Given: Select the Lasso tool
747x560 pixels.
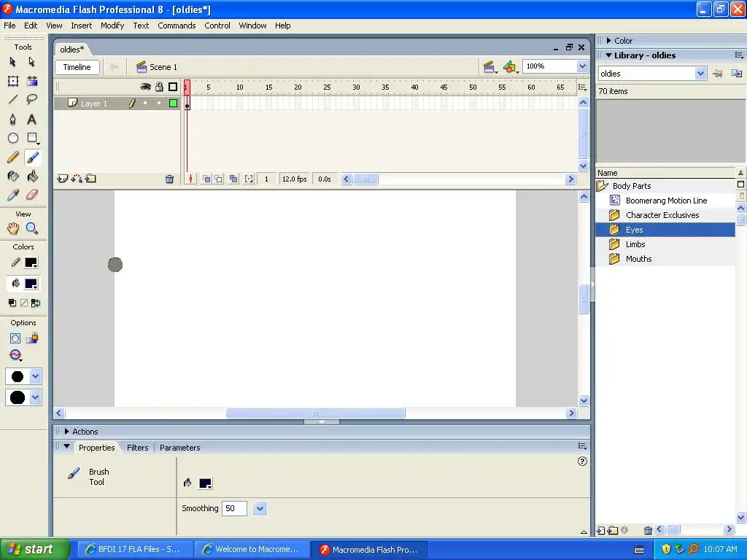Looking at the screenshot, I should (x=32, y=99).
